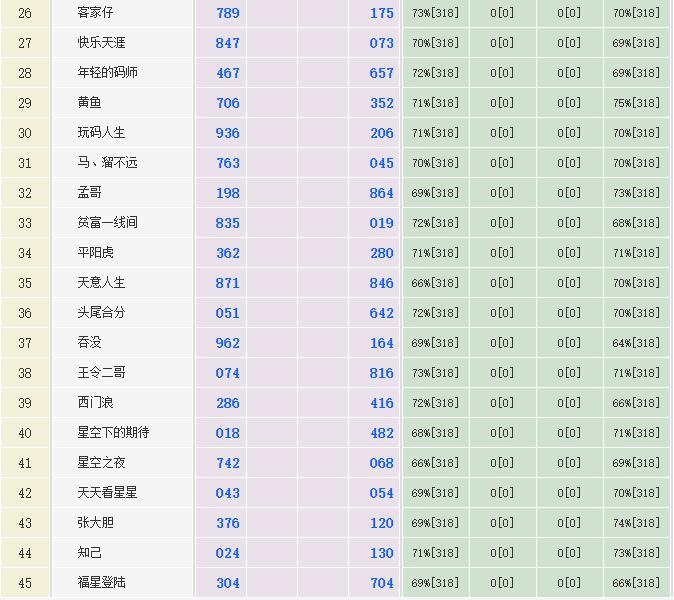Click the 74%[318] value in 张大胆's row
The height and width of the screenshot is (600, 674).
[x=636, y=523]
